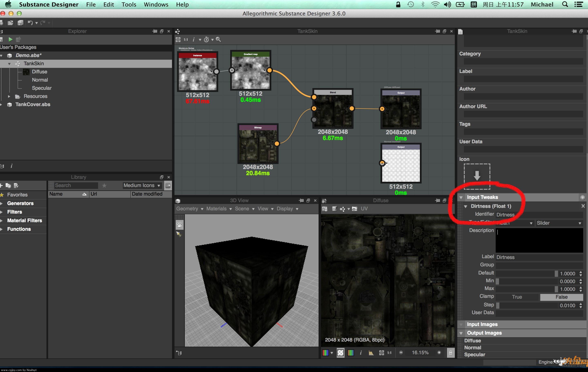Zoom in the Diffuse 2D view
The height and width of the screenshot is (372, 588).
(439, 352)
